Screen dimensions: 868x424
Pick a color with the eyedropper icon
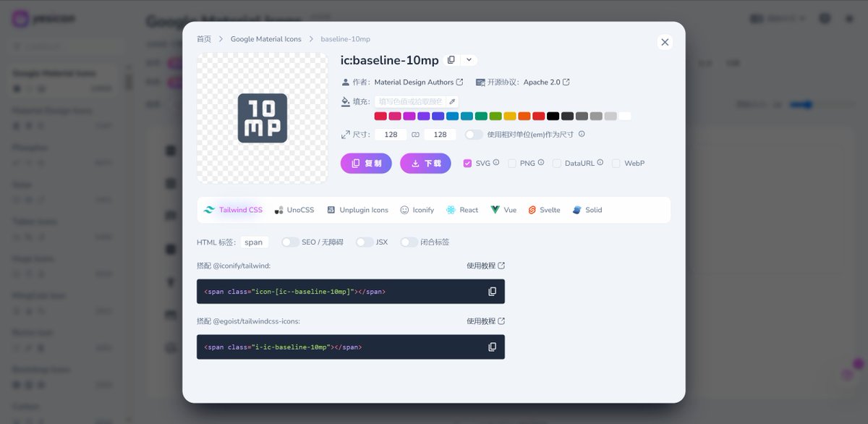pos(452,102)
